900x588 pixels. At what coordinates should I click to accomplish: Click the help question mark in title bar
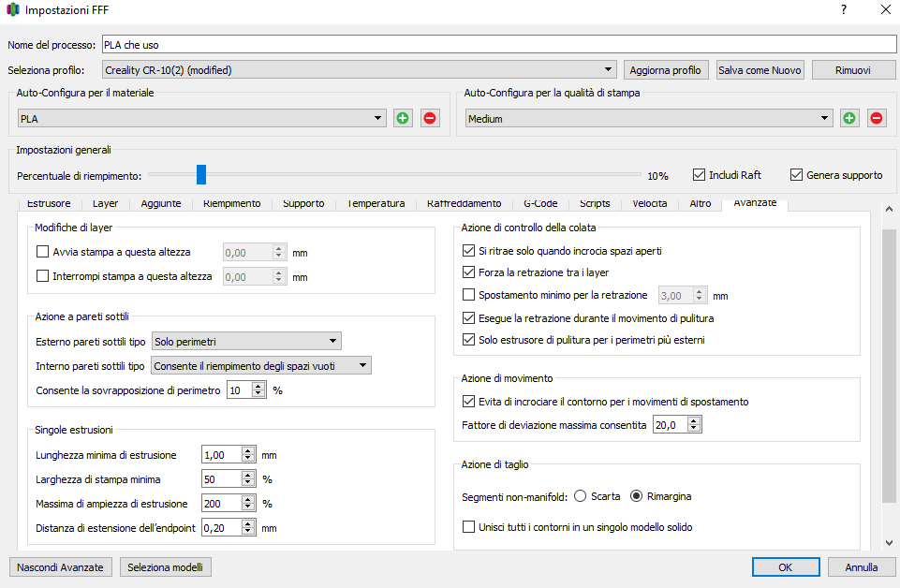pyautogui.click(x=843, y=10)
